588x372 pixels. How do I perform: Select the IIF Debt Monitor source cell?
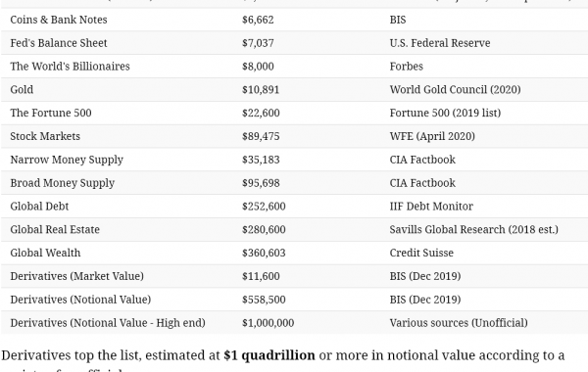click(x=431, y=206)
